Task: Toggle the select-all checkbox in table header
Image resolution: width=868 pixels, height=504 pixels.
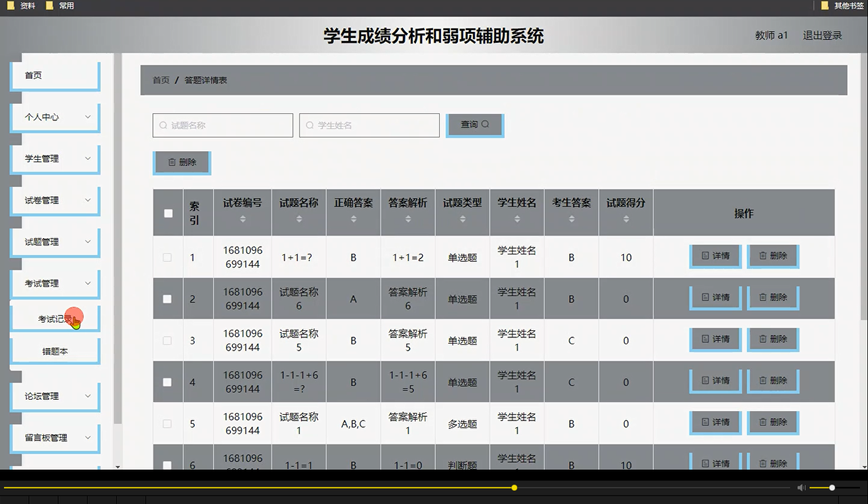Action: coord(168,213)
